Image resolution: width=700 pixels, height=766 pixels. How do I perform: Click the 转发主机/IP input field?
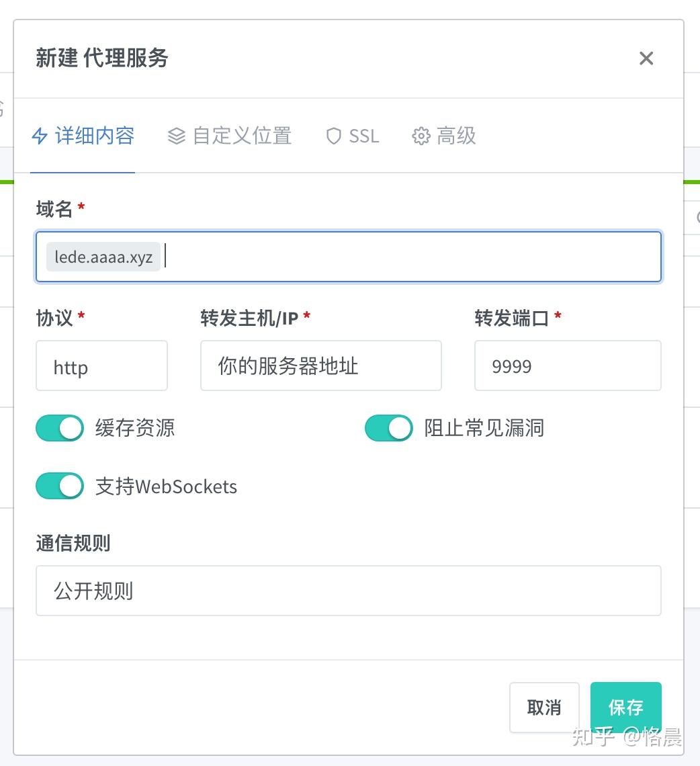pyautogui.click(x=320, y=366)
